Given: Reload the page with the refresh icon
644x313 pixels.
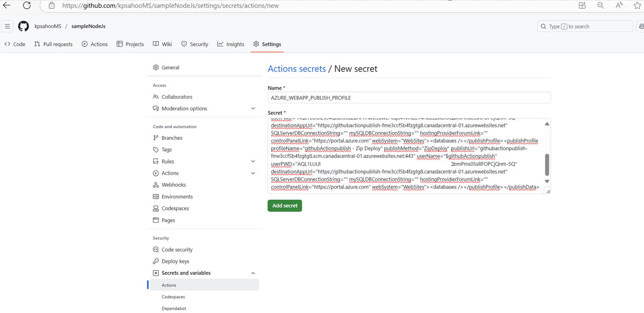Looking at the screenshot, I should tap(27, 6).
